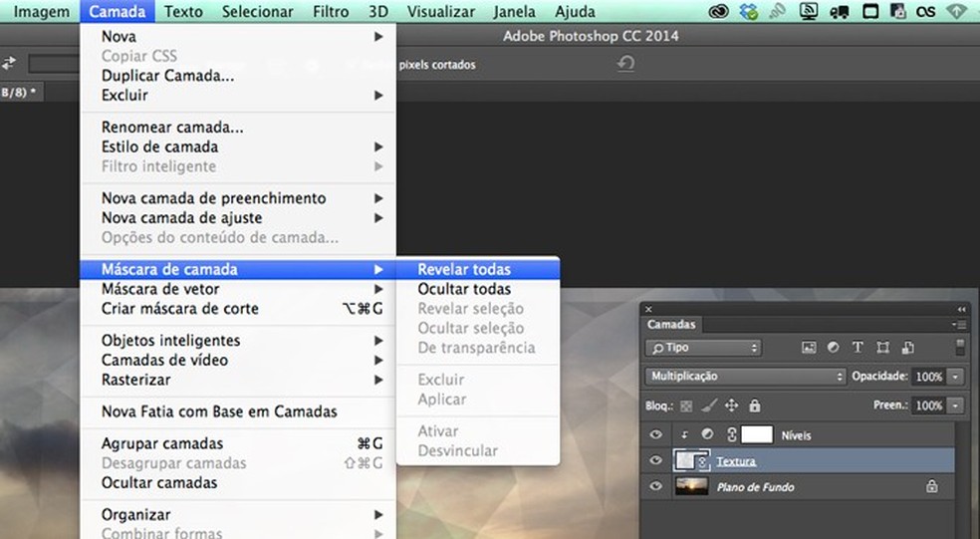Click Agrupar camadas menu entry
The image size is (980, 539).
238,443
